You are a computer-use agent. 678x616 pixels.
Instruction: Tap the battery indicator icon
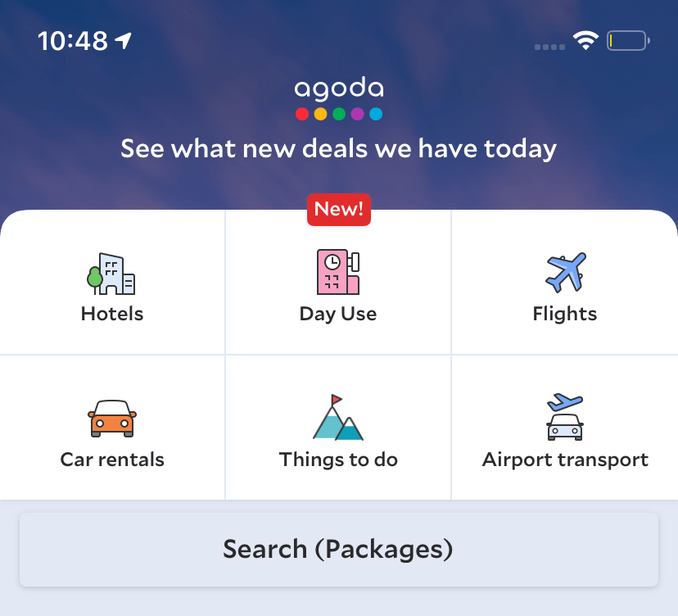click(628, 41)
